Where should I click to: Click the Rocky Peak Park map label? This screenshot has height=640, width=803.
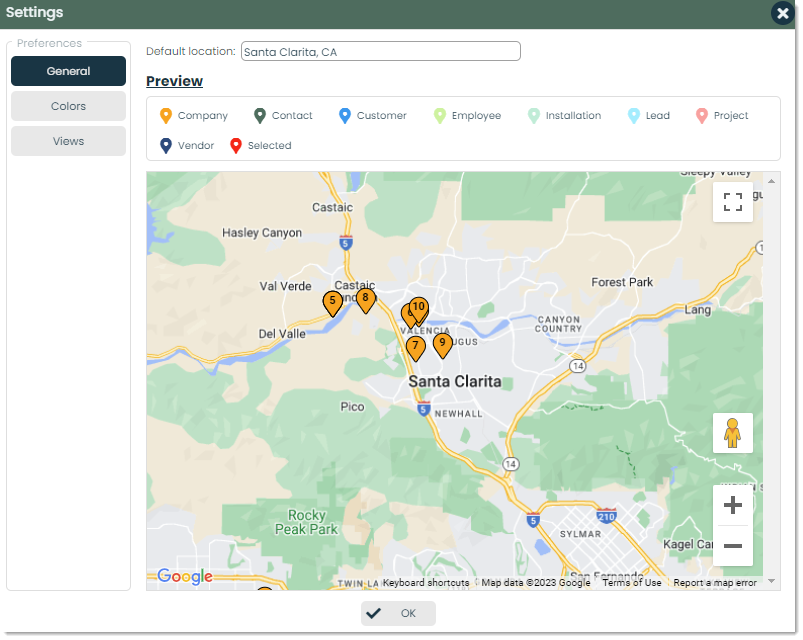[x=306, y=522]
